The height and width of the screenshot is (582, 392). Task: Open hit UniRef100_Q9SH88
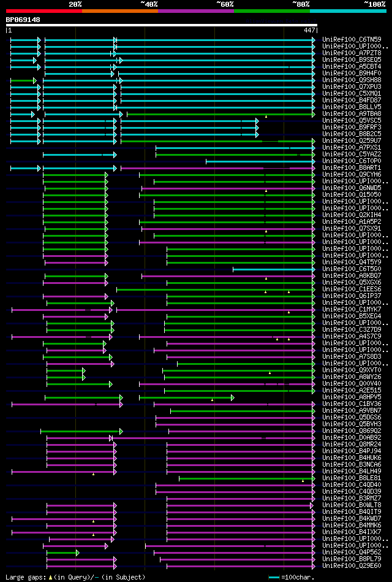coord(352,80)
